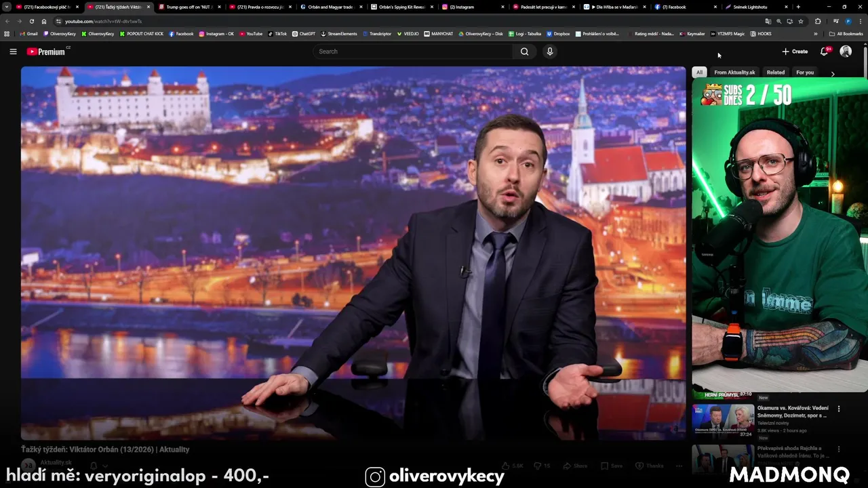Click the browser forward arrow

(20, 21)
